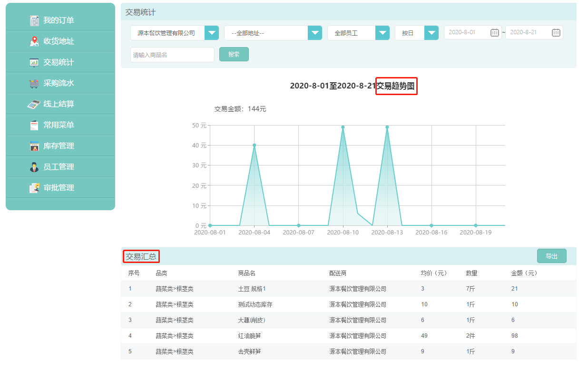Click the 我的订单 orders icon

[34, 20]
